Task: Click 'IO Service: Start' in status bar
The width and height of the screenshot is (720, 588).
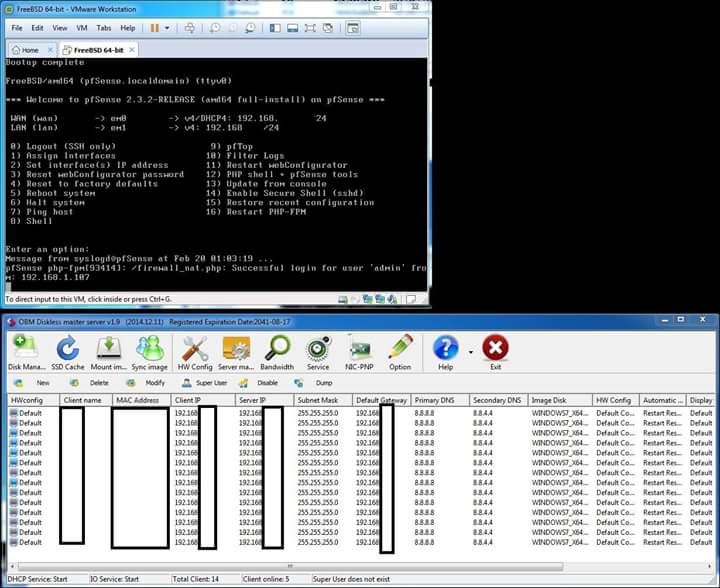Action: 114,579
